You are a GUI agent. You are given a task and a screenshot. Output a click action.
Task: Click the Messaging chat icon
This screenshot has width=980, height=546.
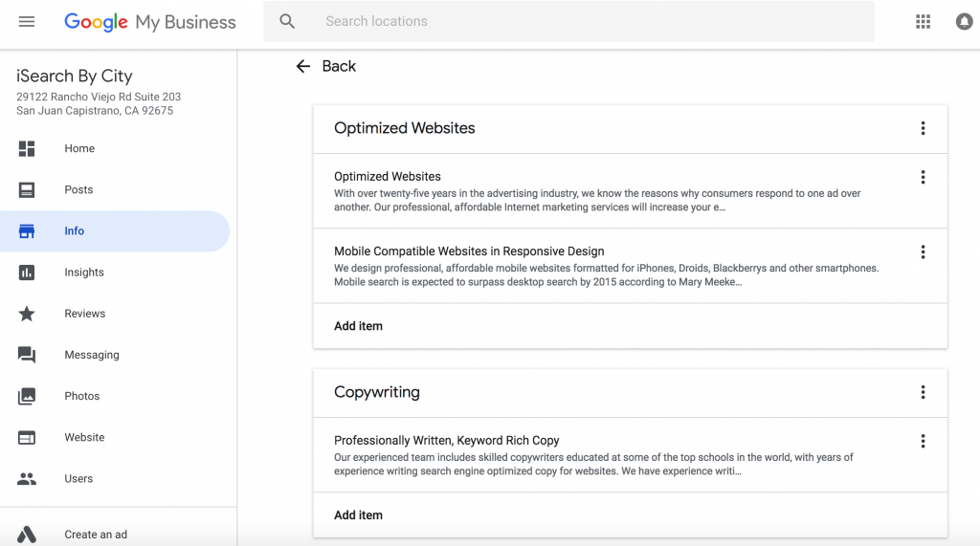26,355
